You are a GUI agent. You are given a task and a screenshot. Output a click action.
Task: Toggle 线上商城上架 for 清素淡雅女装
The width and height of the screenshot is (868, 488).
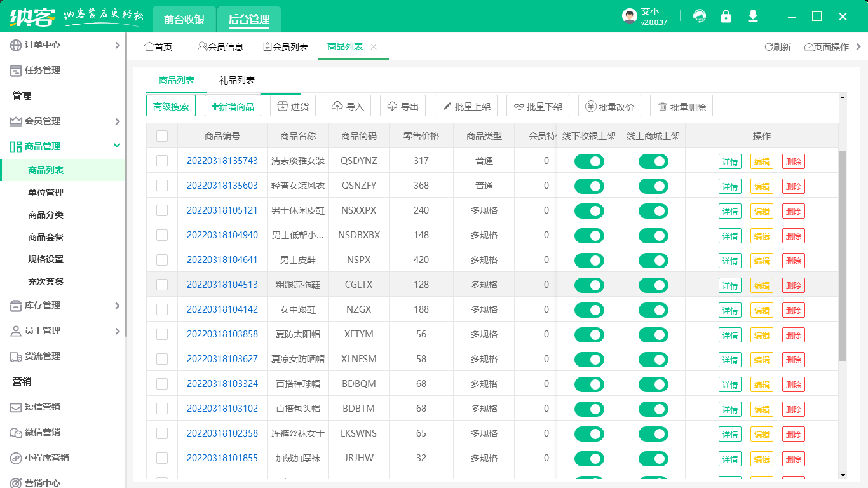[653, 161]
